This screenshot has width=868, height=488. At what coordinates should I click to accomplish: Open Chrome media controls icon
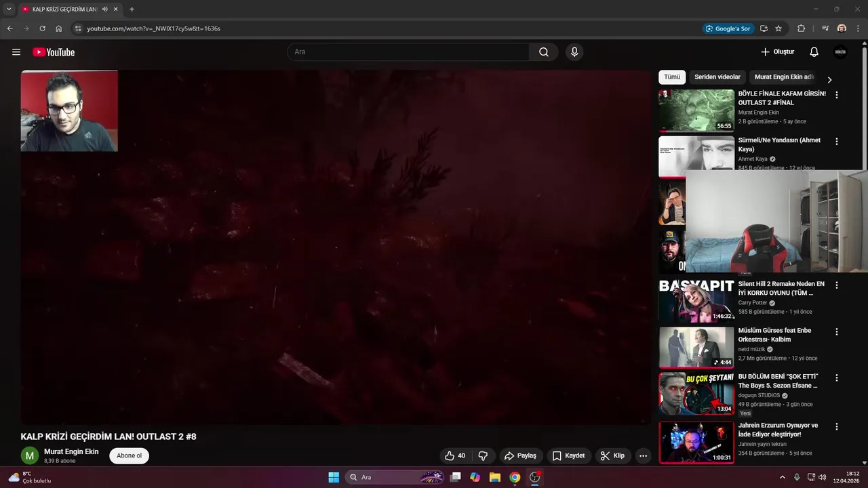(x=825, y=28)
